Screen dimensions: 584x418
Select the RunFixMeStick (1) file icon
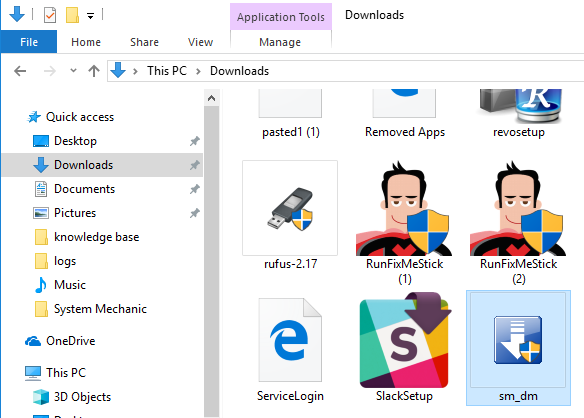(x=404, y=208)
